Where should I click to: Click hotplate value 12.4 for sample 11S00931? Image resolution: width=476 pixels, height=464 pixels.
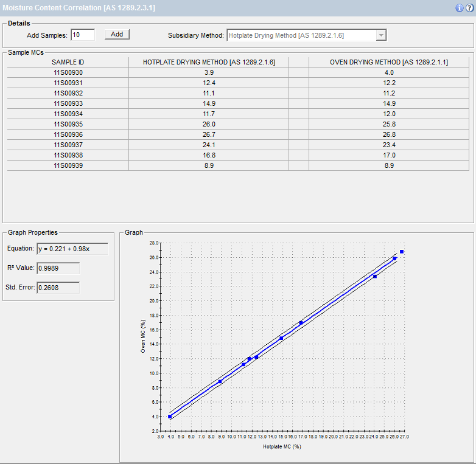point(209,83)
